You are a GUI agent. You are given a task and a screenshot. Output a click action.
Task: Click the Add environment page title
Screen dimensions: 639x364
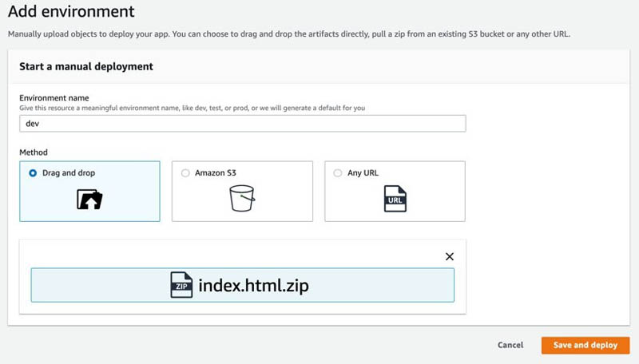pyautogui.click(x=71, y=11)
